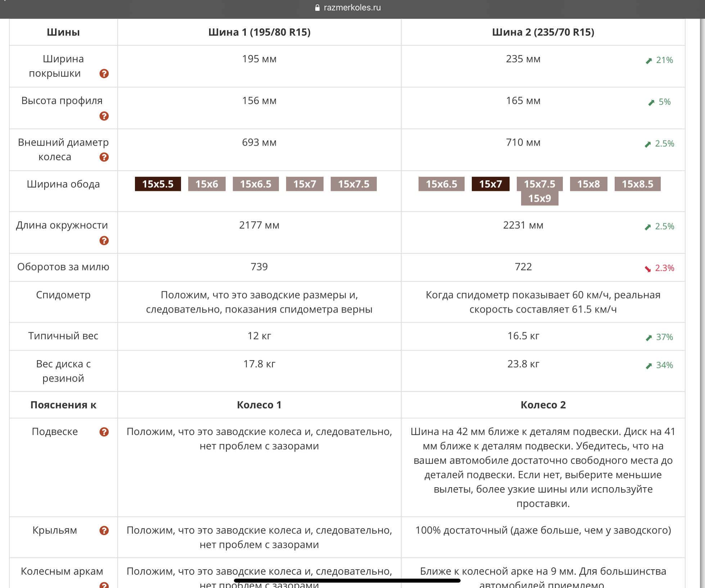Click the 722 revolutions per mile value
This screenshot has width=705, height=588.
click(x=523, y=267)
